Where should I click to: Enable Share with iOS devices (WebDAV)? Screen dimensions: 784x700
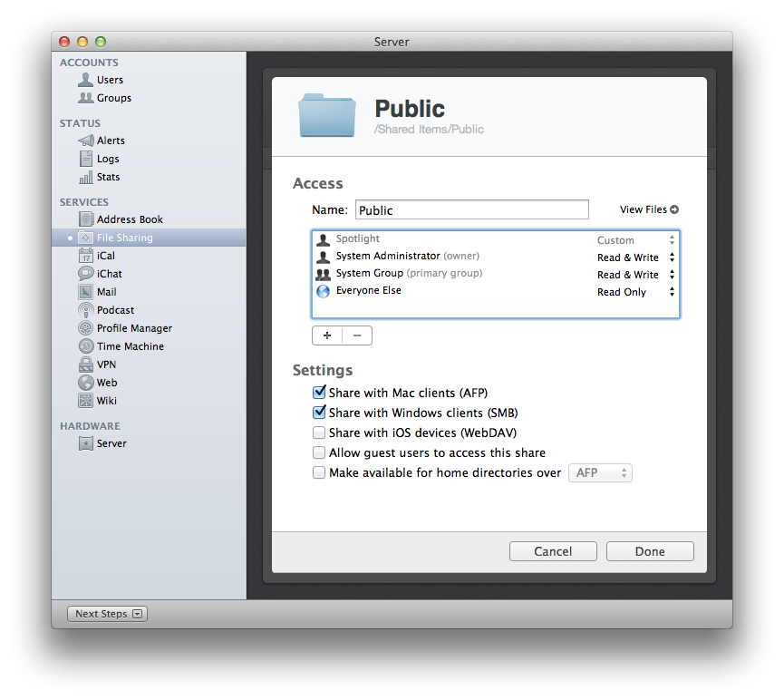[319, 433]
